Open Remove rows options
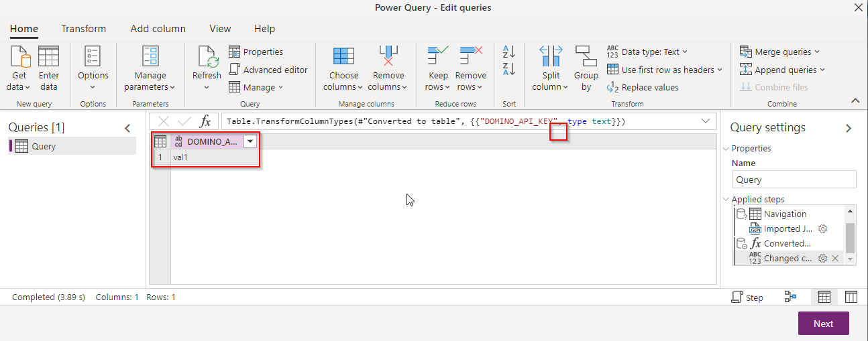 point(471,70)
